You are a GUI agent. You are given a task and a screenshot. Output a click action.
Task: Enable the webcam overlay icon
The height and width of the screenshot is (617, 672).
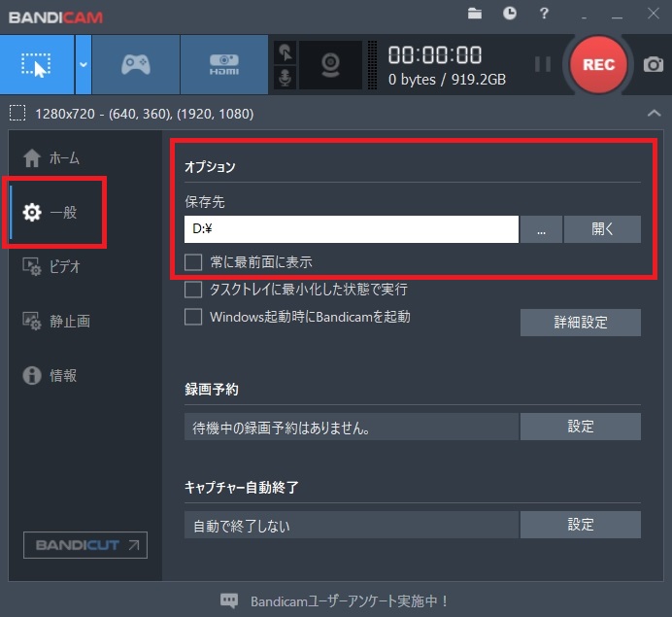pyautogui.click(x=330, y=65)
